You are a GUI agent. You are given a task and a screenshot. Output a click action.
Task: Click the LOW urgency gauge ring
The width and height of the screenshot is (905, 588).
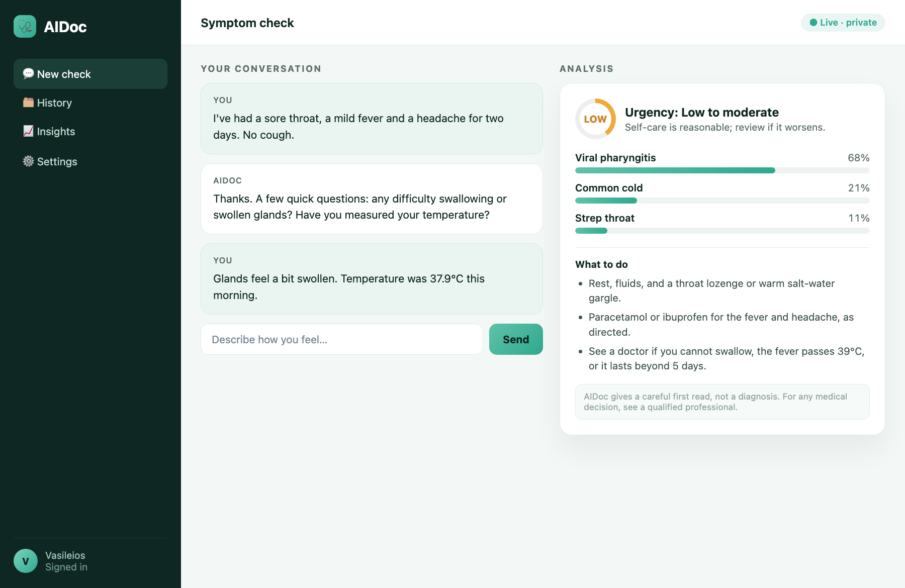click(x=595, y=119)
